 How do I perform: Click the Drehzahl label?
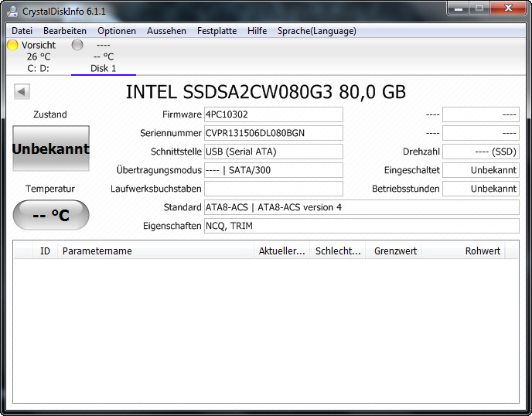421,152
